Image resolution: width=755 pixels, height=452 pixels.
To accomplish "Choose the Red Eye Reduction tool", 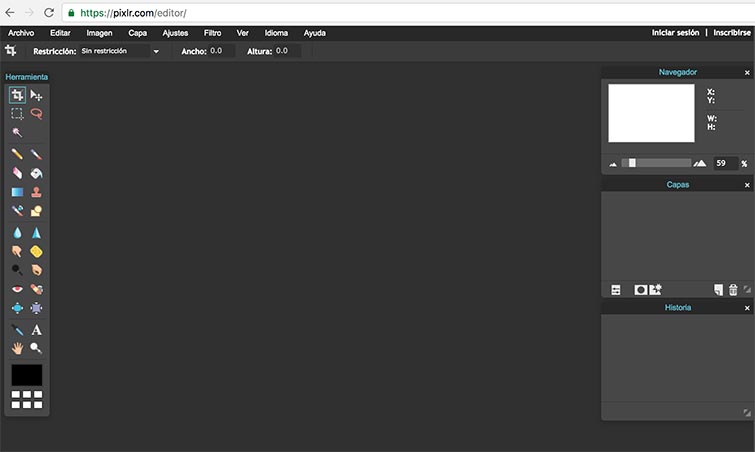I will pyautogui.click(x=17, y=289).
